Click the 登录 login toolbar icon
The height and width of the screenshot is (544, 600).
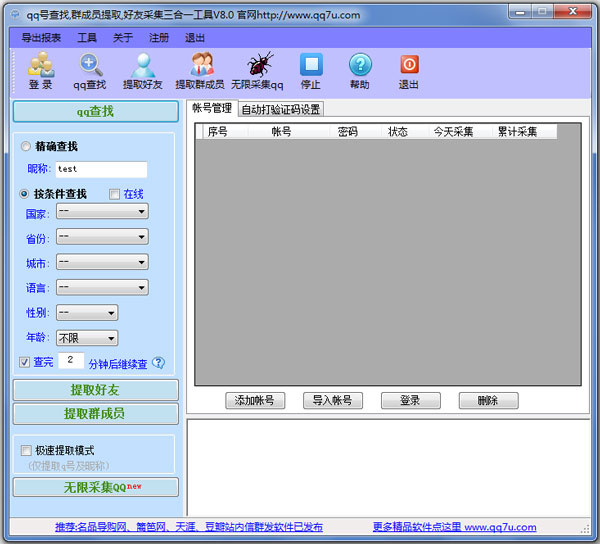pos(41,71)
